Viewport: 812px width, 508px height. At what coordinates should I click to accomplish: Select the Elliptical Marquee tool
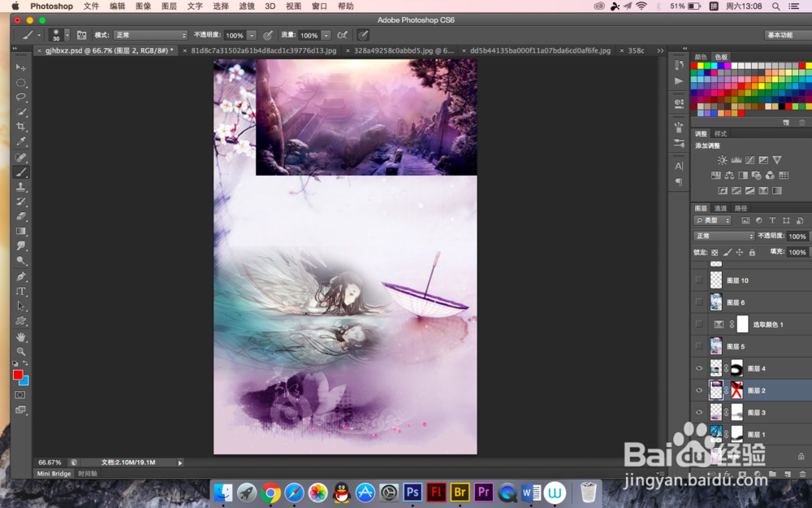21,82
